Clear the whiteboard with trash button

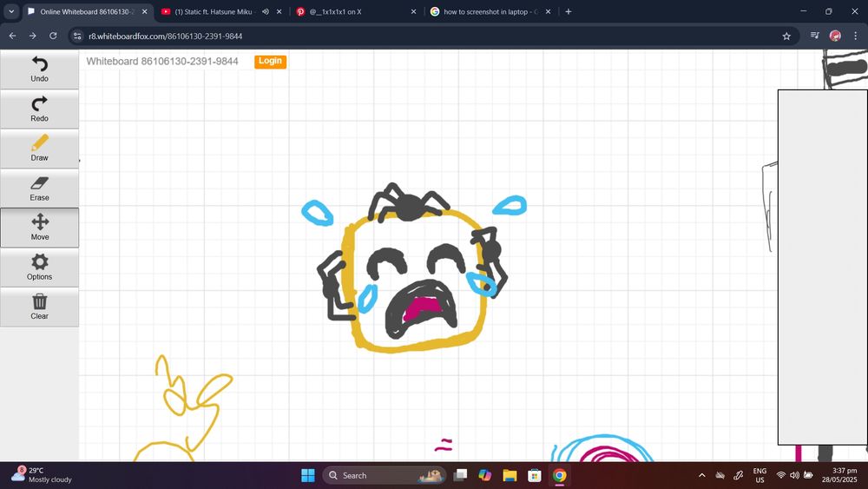(x=39, y=307)
